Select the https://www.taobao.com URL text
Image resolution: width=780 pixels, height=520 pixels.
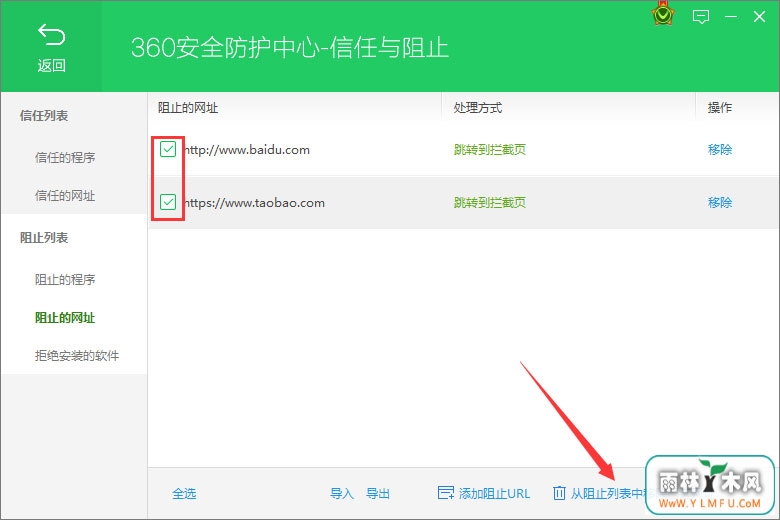[255, 203]
